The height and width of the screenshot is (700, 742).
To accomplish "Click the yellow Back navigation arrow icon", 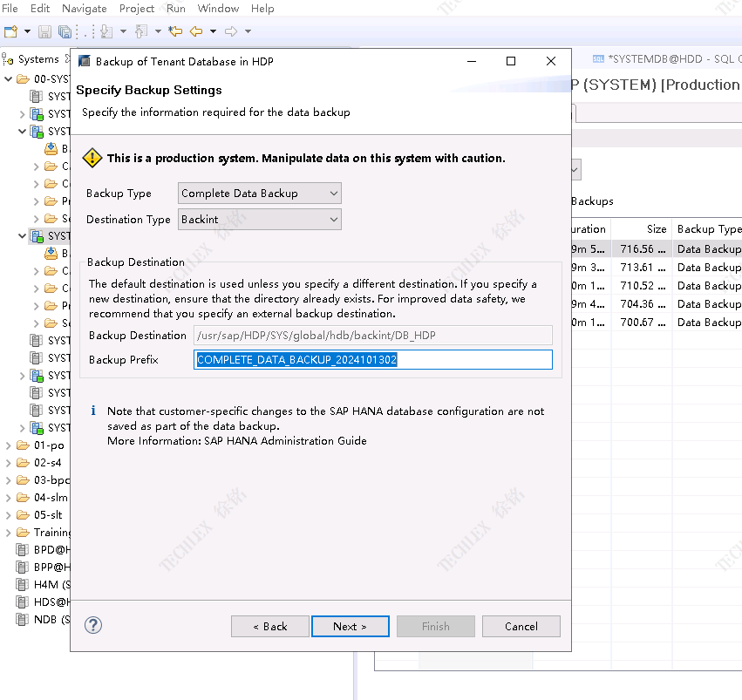I will coord(196,31).
